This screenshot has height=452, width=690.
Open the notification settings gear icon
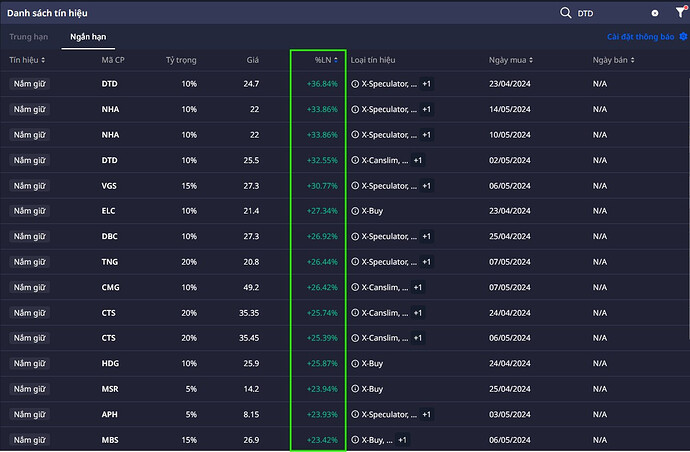point(683,36)
